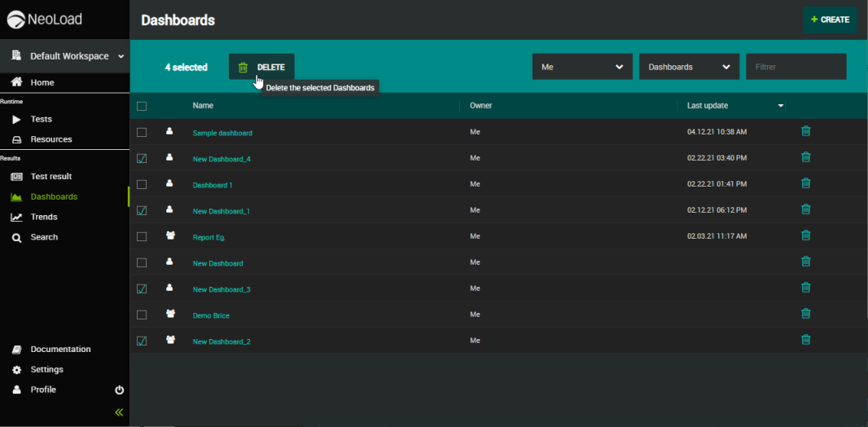Open the Sample dashboard link
Image resolution: width=868 pixels, height=427 pixels.
[222, 133]
